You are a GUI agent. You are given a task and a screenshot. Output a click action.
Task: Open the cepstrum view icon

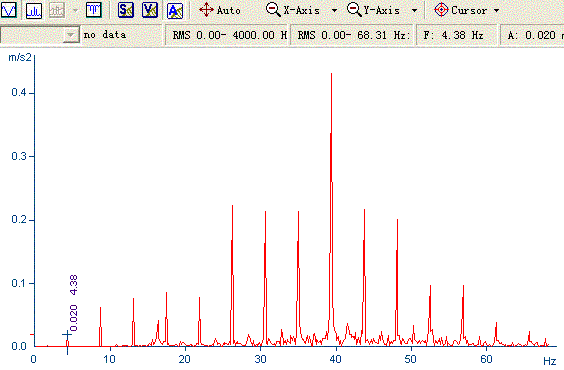point(94,10)
